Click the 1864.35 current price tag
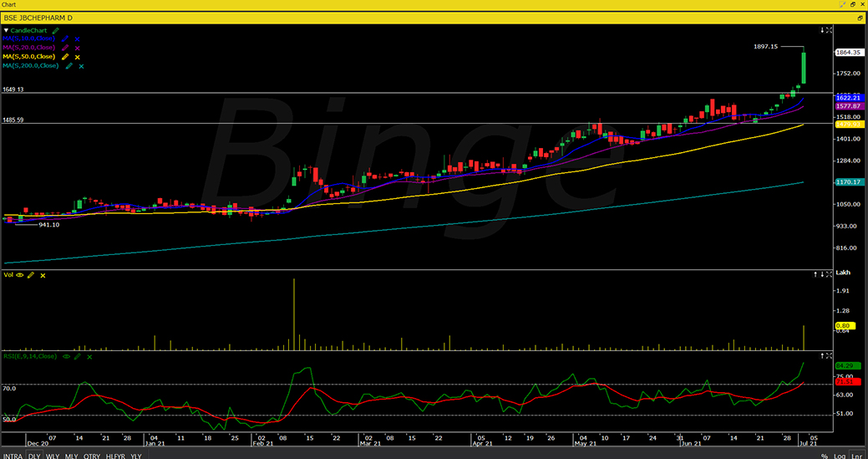 [x=849, y=52]
